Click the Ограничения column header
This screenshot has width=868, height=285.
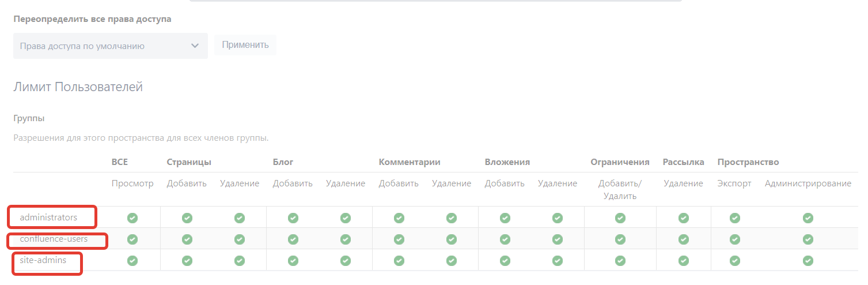coord(620,162)
